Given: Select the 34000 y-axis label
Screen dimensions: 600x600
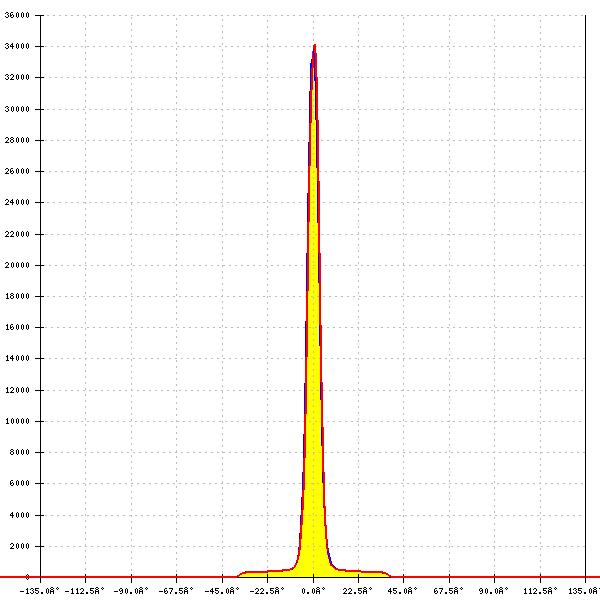Looking at the screenshot, I should 17,46.
